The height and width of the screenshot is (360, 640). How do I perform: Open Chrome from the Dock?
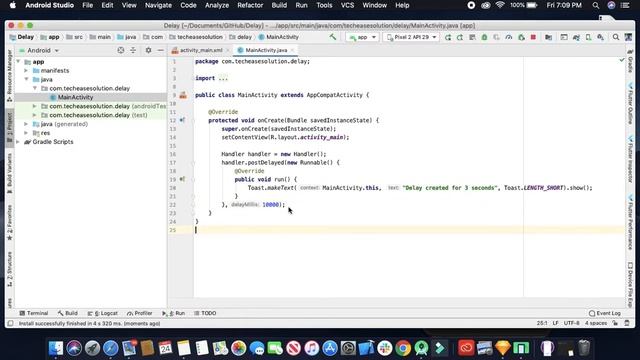coord(403,348)
